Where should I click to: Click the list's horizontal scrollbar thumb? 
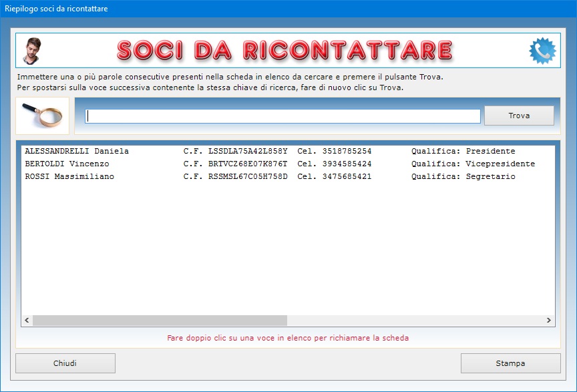159,321
